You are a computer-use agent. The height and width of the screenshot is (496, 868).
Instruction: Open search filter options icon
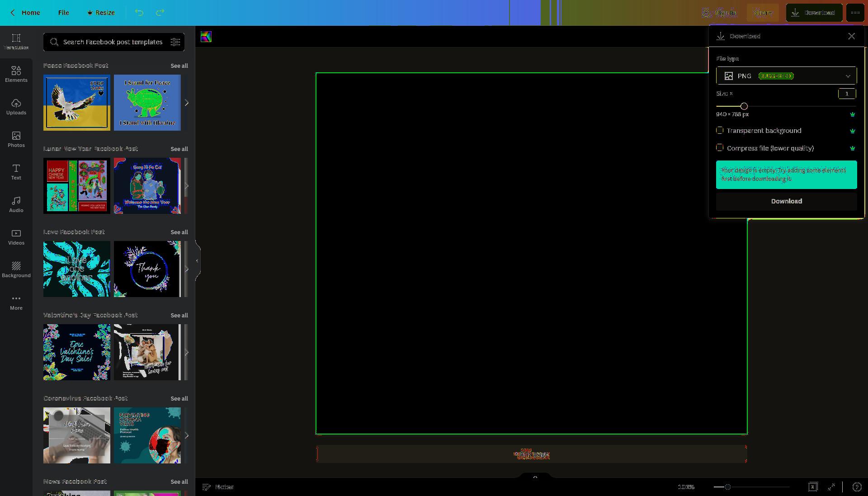(x=175, y=42)
